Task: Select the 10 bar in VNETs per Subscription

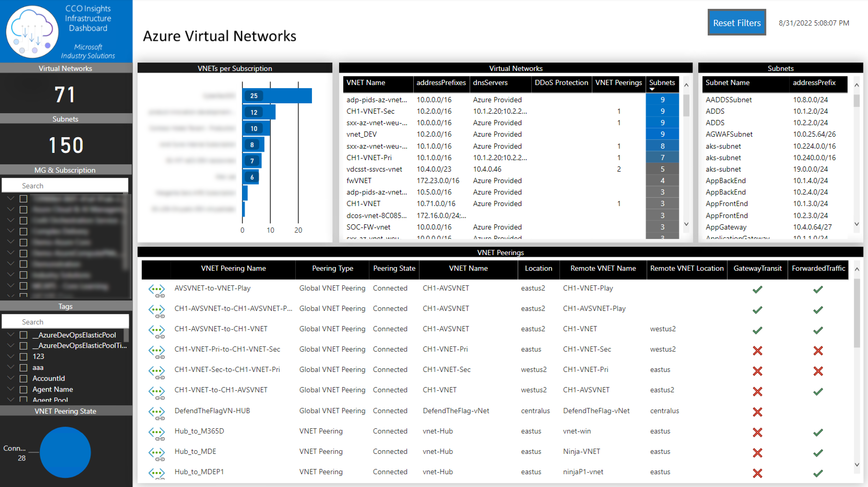Action: point(256,128)
